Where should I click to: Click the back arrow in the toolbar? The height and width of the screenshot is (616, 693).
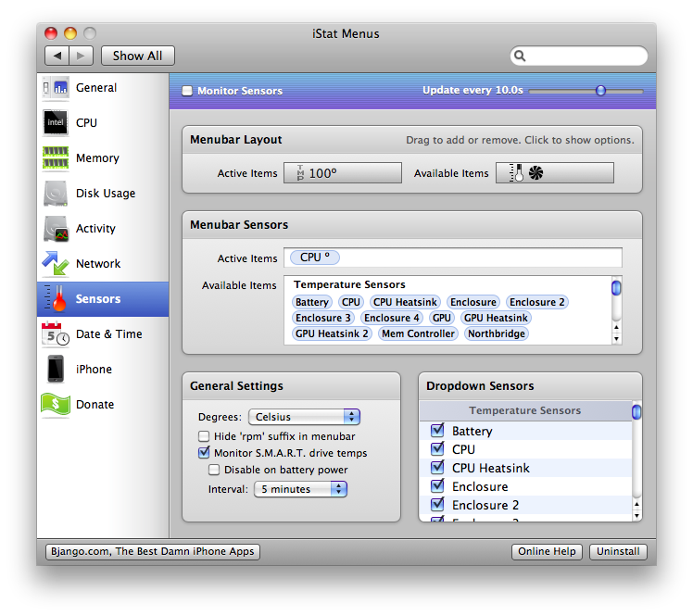coord(57,56)
